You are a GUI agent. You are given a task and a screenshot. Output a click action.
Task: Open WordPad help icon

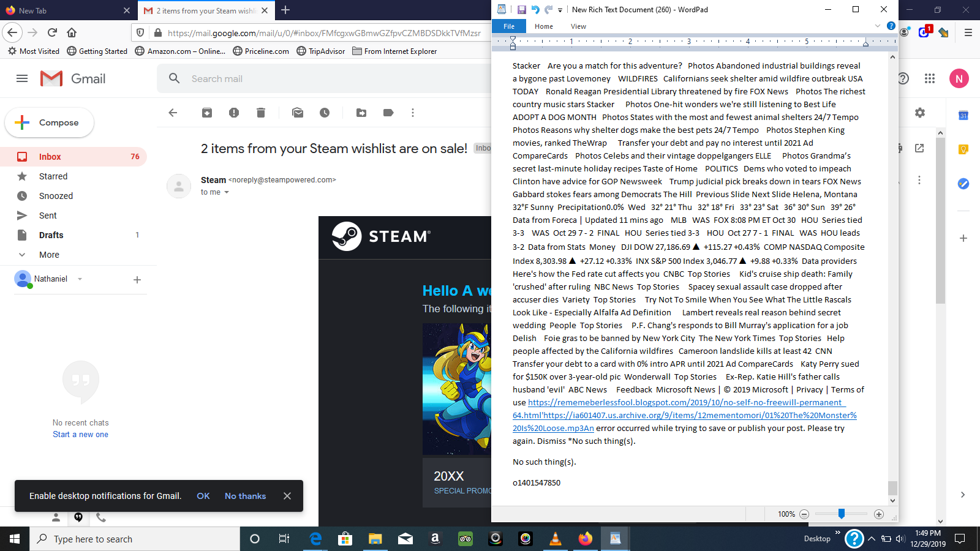[x=891, y=26]
